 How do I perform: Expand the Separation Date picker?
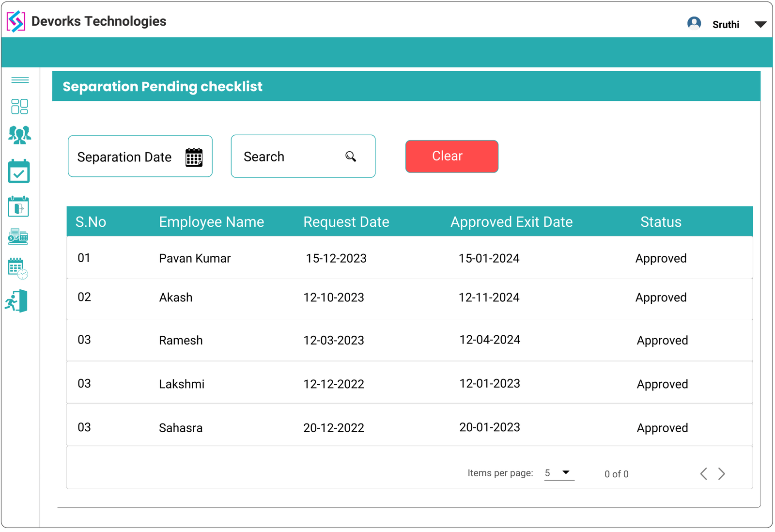[139, 156]
